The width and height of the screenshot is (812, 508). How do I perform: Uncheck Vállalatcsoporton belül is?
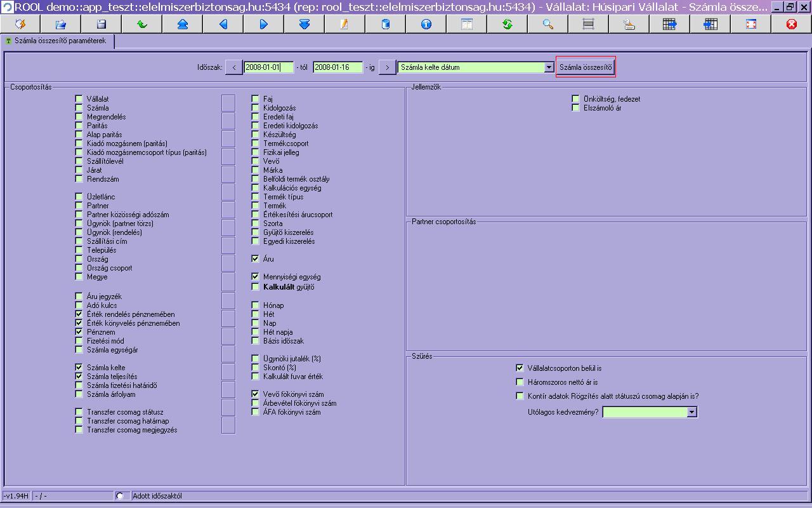[x=520, y=368]
